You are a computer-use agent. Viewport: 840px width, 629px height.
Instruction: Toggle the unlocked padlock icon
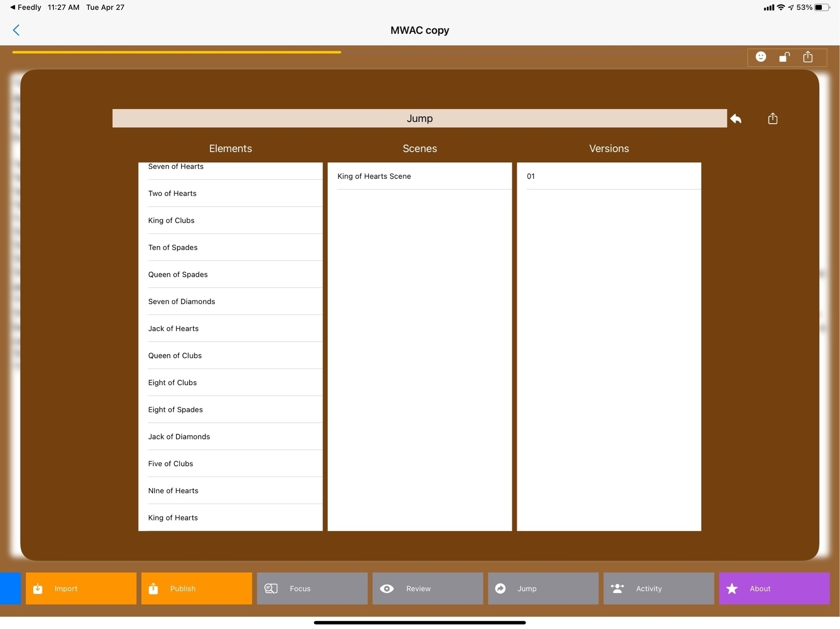coord(784,57)
